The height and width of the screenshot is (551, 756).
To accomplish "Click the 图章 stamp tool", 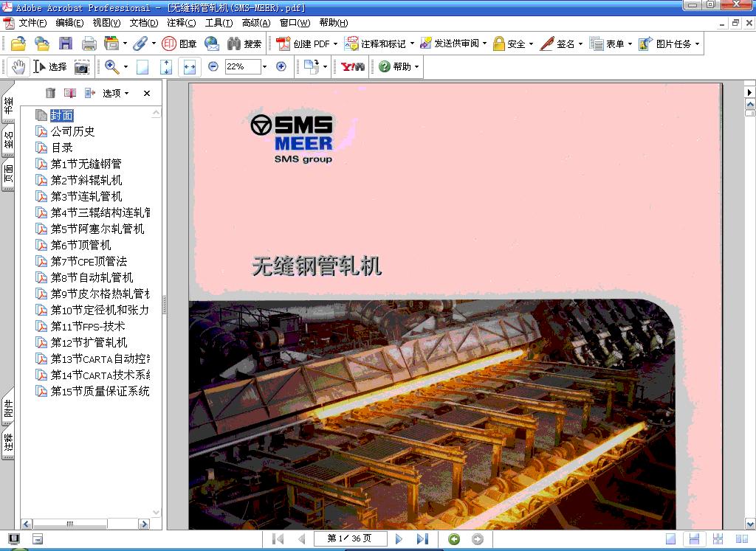I will pos(179,44).
